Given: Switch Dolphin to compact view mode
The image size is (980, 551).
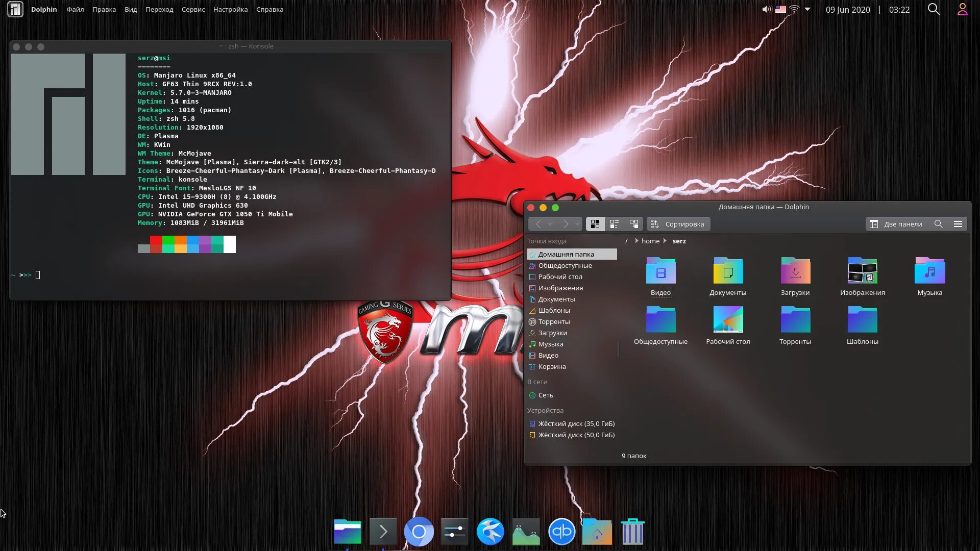Looking at the screenshot, I should (615, 224).
